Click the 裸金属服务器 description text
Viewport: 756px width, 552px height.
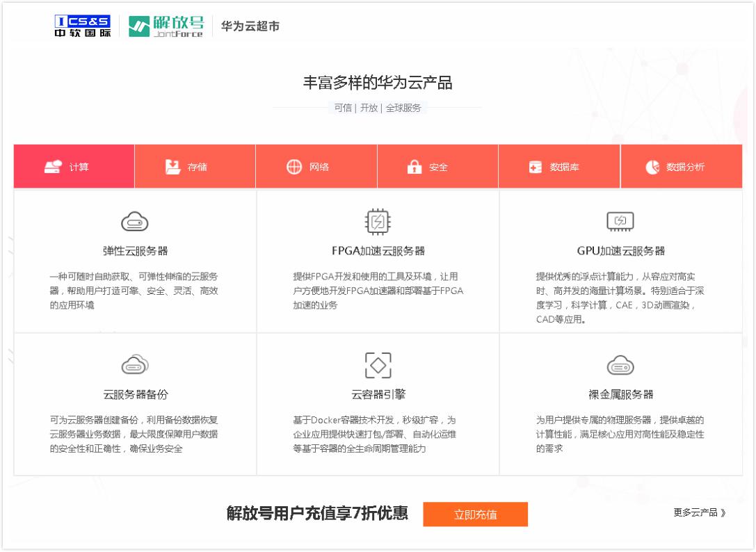click(620, 435)
